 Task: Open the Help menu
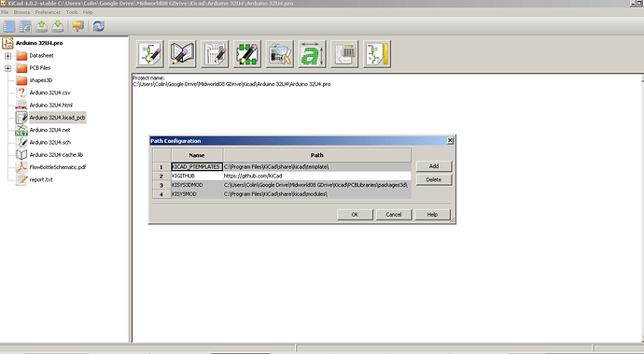pyautogui.click(x=88, y=12)
